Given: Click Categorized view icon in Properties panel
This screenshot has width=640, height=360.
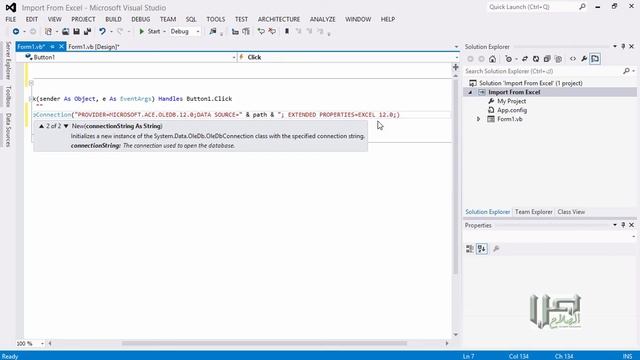Looking at the screenshot, I should [x=470, y=249].
